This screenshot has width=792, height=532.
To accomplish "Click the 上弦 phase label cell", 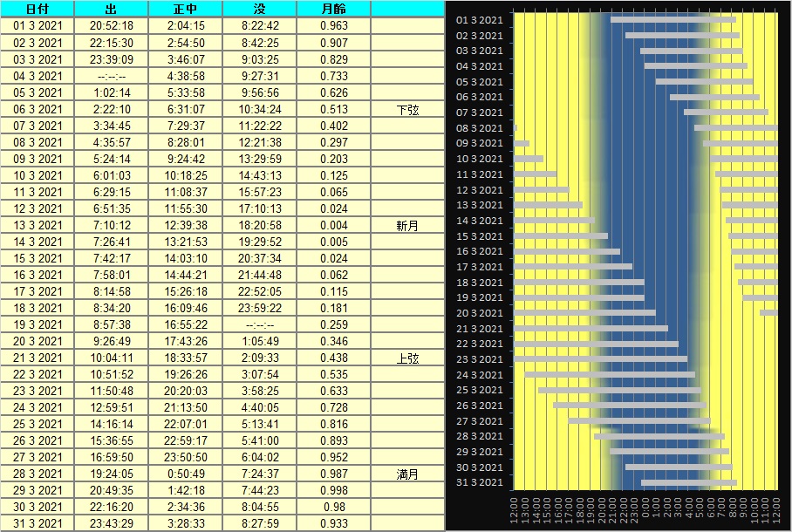I will point(407,358).
